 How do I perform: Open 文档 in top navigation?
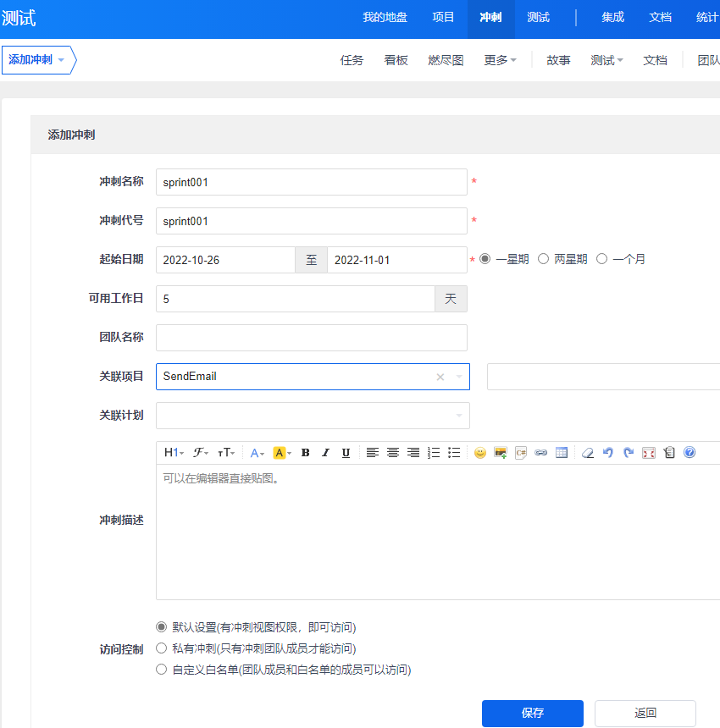(x=660, y=18)
